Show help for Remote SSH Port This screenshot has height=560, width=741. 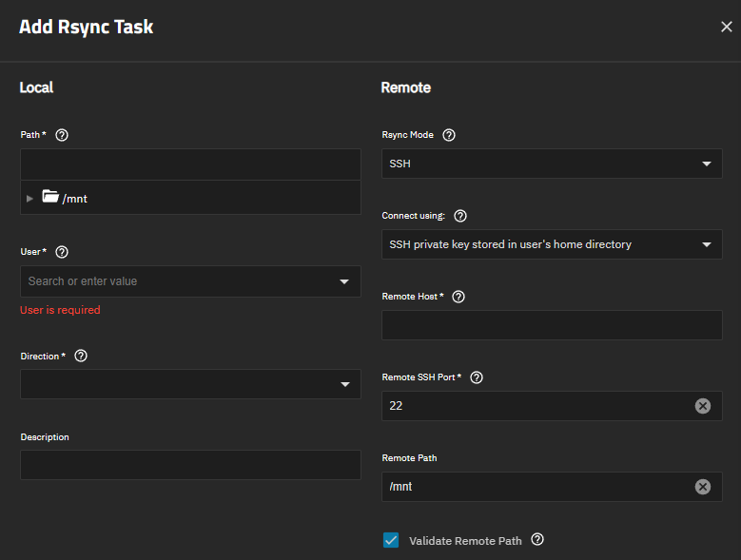point(477,377)
